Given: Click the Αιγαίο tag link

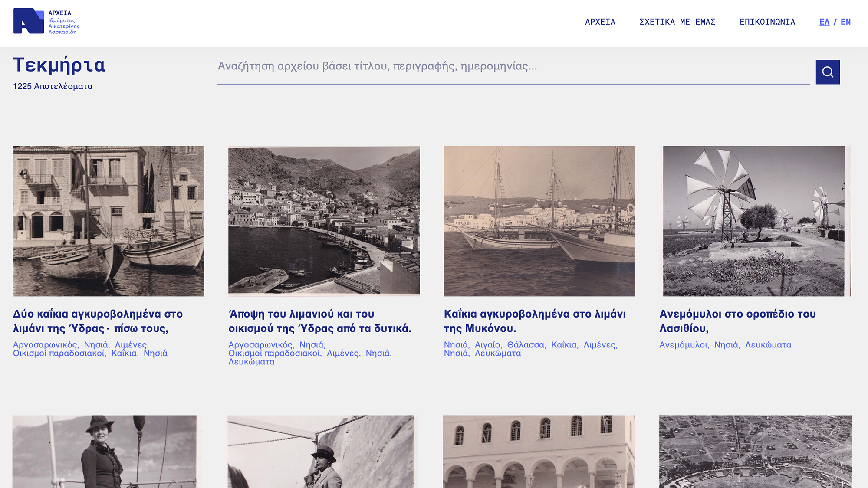Looking at the screenshot, I should [x=487, y=345].
